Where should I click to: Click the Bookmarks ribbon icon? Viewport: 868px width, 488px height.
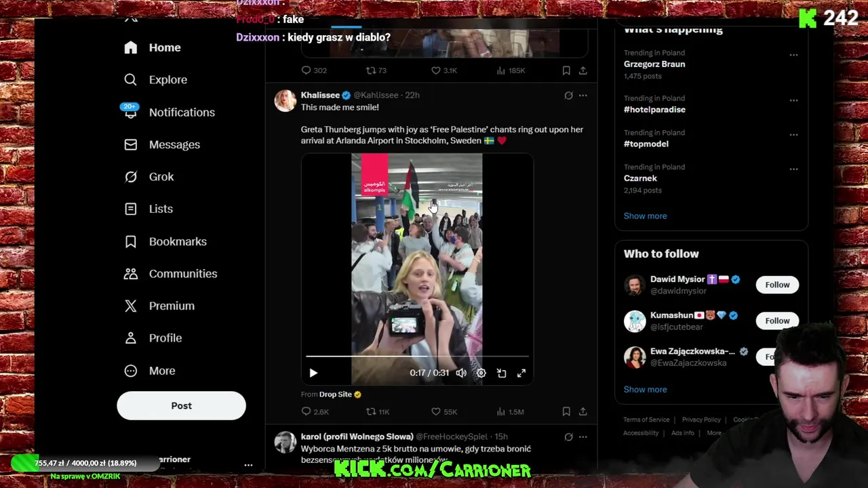click(x=131, y=241)
